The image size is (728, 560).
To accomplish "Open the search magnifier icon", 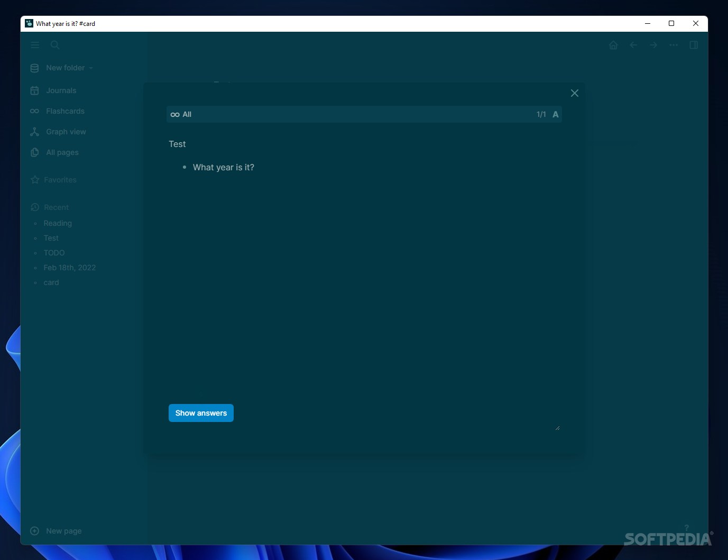I will pos(55,45).
